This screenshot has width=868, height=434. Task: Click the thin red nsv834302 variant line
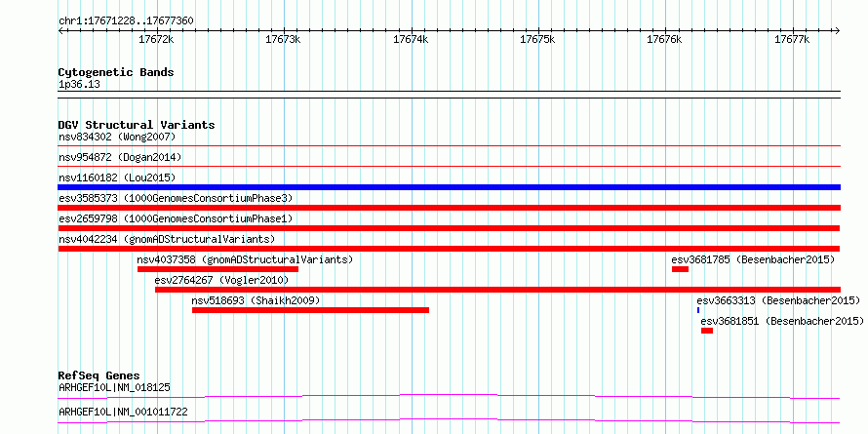(x=449, y=146)
